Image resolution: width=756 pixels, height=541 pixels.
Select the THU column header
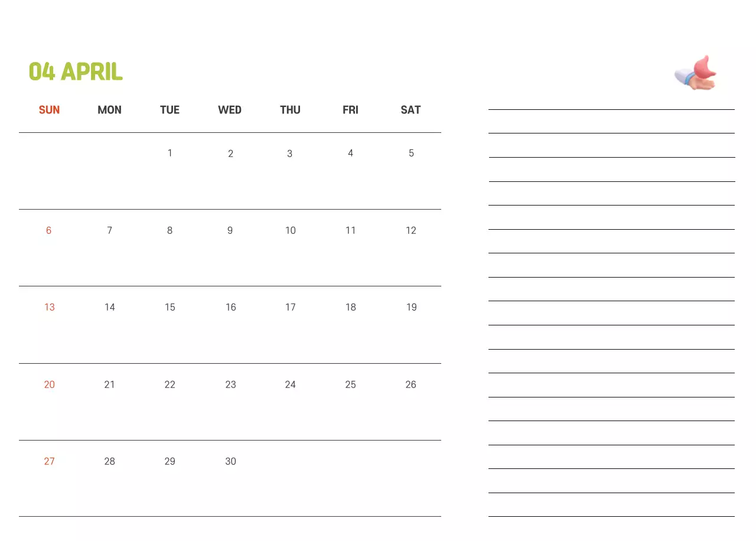(290, 110)
